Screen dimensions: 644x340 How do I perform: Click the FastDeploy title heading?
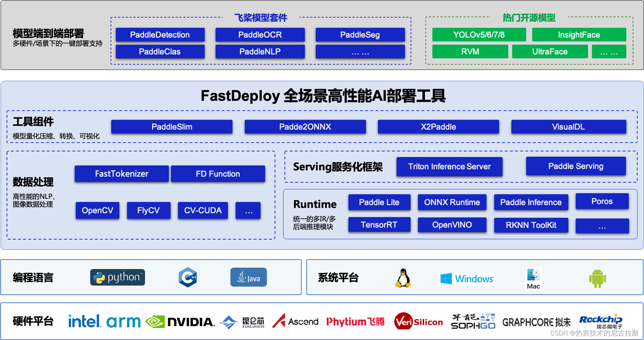[x=323, y=96]
